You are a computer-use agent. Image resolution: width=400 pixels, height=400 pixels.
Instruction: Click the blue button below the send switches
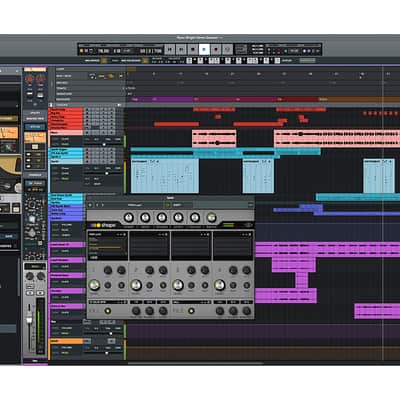pos(35,183)
